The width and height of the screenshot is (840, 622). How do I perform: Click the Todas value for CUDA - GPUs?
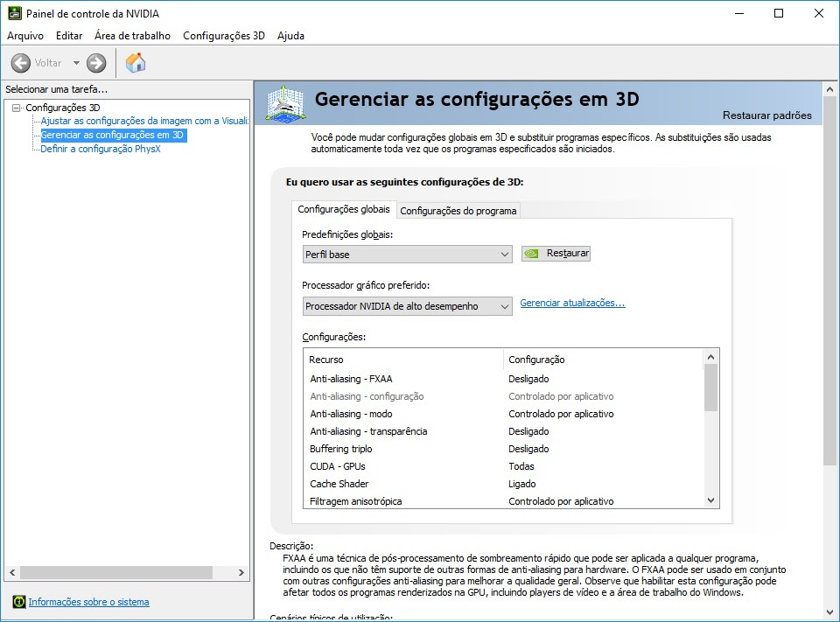(x=521, y=466)
